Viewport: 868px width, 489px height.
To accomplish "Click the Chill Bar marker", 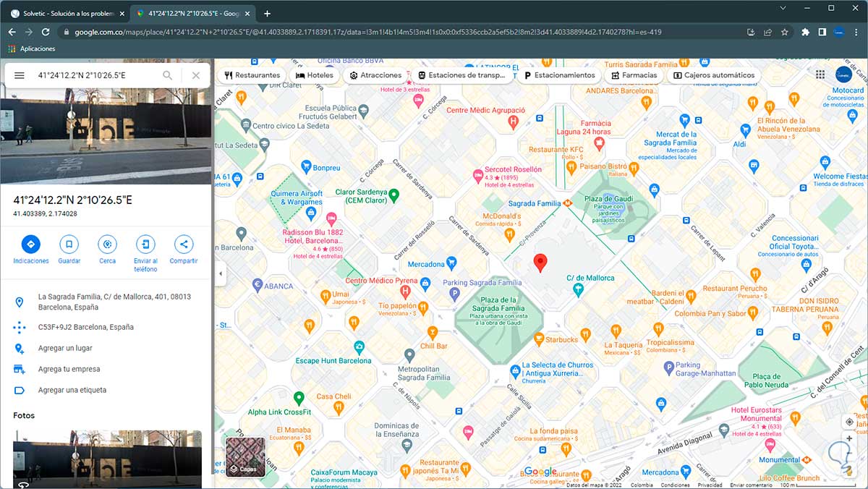I will [433, 333].
